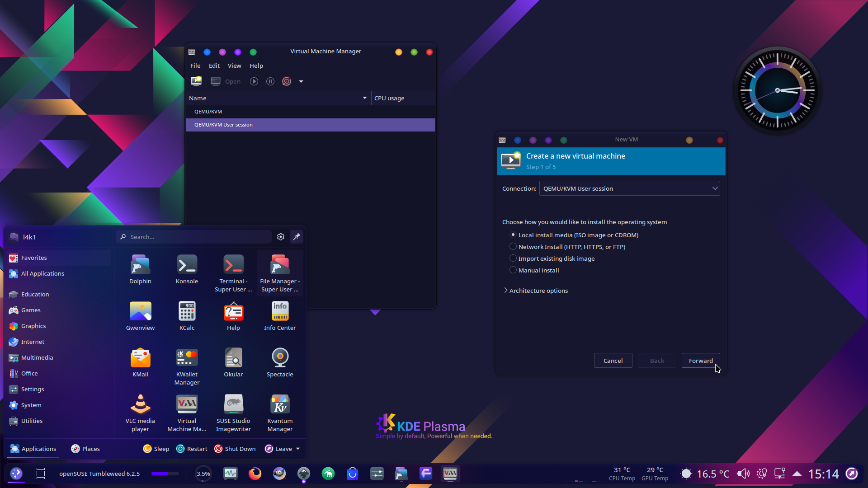Open the Help application icon
The height and width of the screenshot is (488, 868).
pyautogui.click(x=233, y=316)
